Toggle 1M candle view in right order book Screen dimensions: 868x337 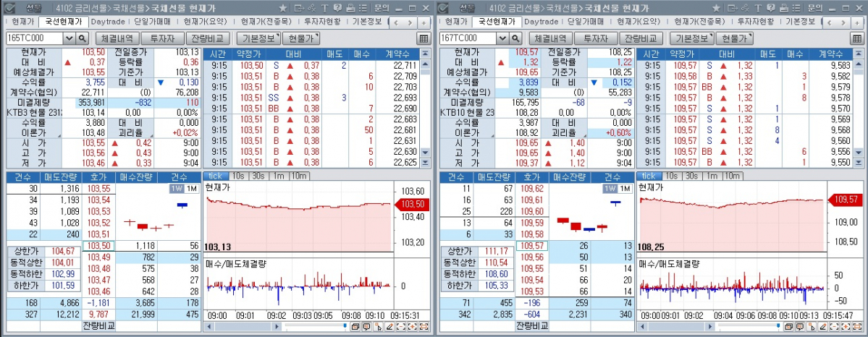pos(625,189)
